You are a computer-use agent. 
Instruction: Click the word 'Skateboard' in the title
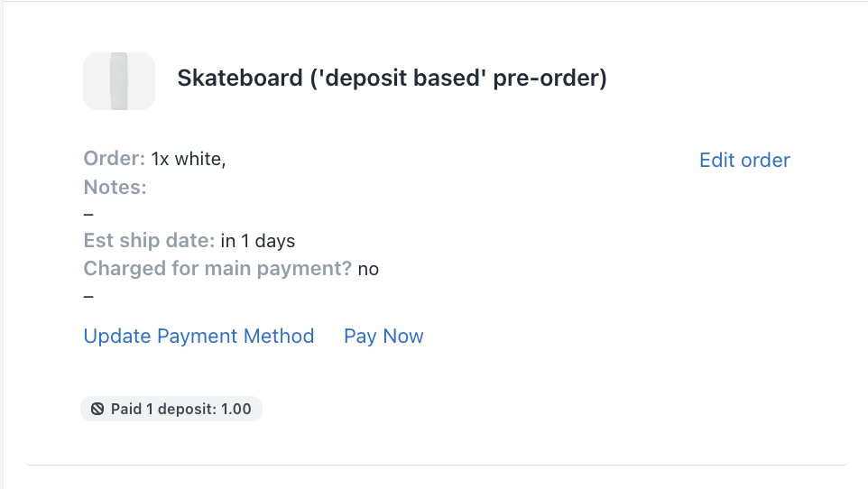pyautogui.click(x=240, y=78)
